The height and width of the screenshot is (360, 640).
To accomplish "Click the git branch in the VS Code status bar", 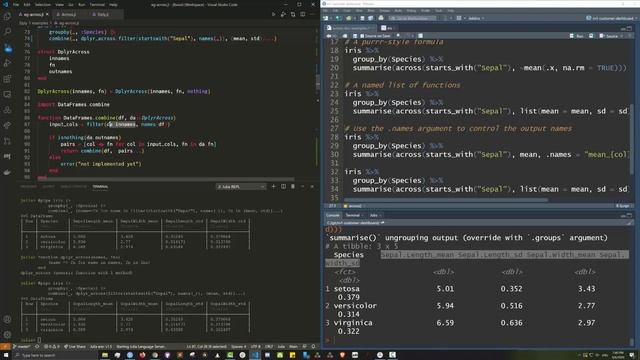I will pos(22,347).
